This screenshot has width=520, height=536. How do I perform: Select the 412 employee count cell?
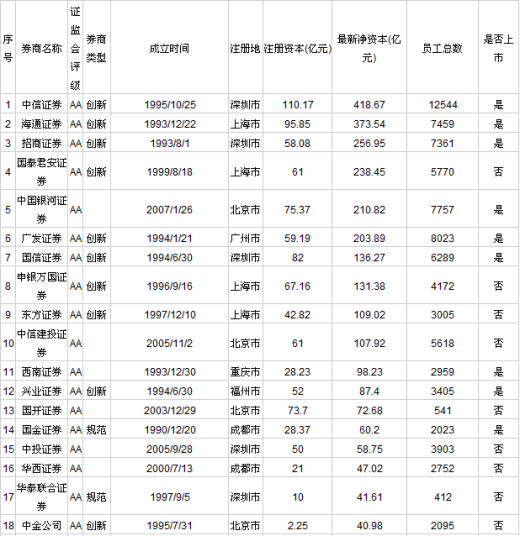pyautogui.click(x=442, y=497)
